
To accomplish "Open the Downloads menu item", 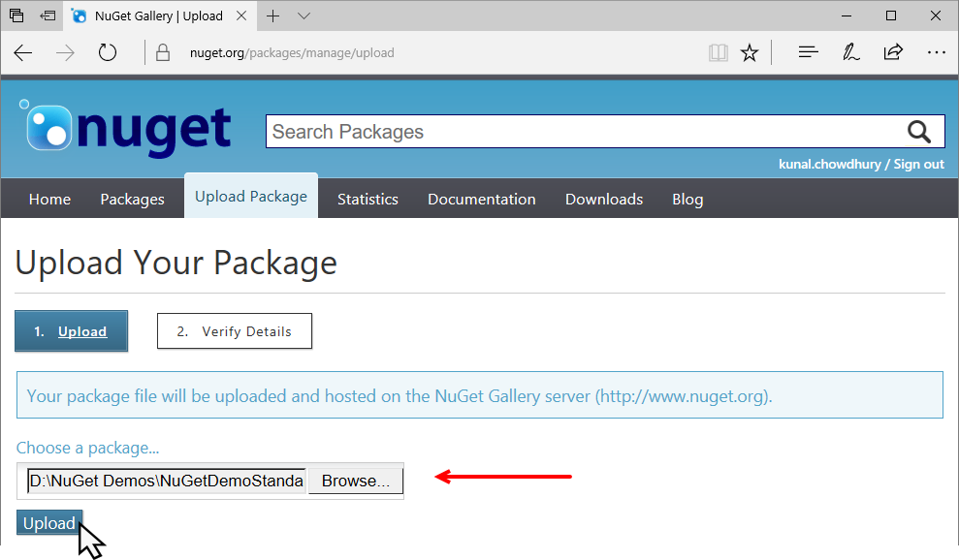I will tap(604, 200).
